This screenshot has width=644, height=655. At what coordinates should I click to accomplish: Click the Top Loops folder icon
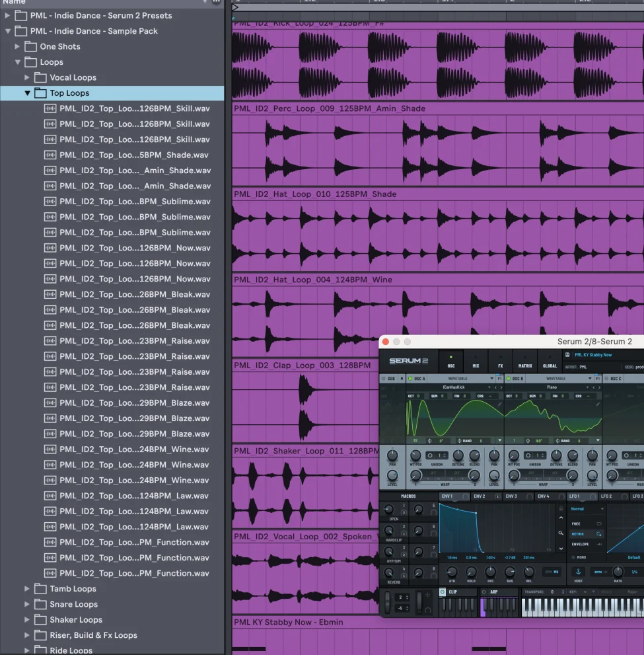40,93
